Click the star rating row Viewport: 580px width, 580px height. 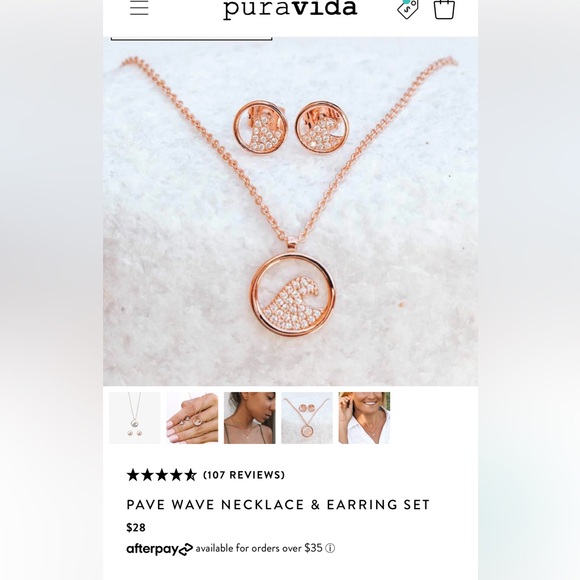pyautogui.click(x=161, y=475)
